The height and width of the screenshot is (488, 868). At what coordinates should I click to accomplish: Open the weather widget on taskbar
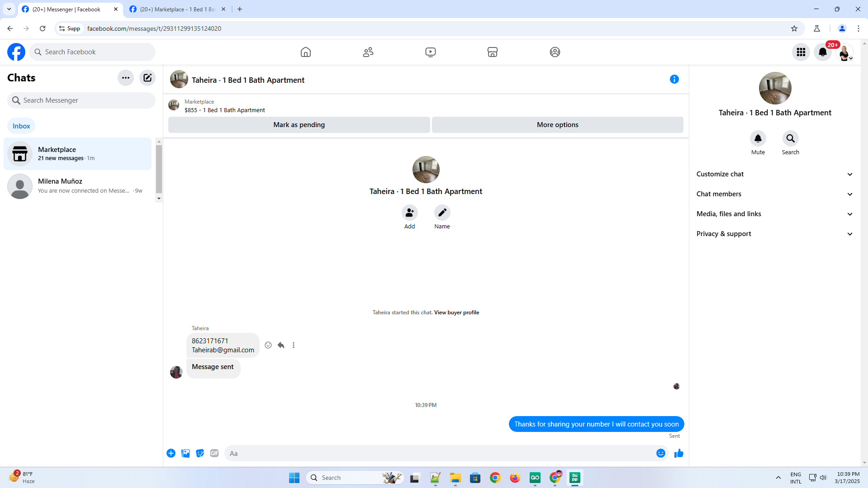point(23,478)
